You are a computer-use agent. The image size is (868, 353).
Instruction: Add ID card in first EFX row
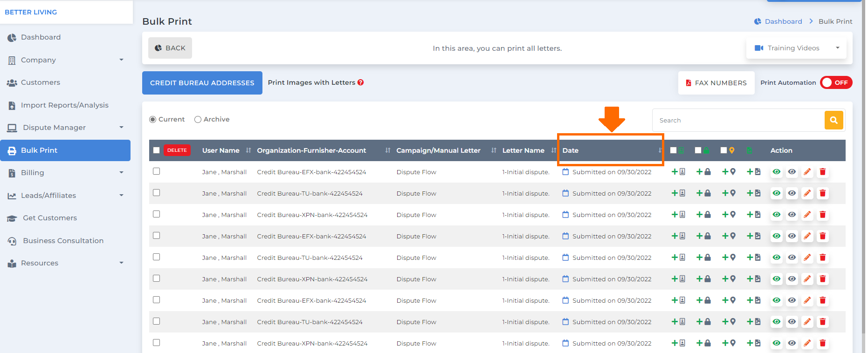[x=678, y=172]
